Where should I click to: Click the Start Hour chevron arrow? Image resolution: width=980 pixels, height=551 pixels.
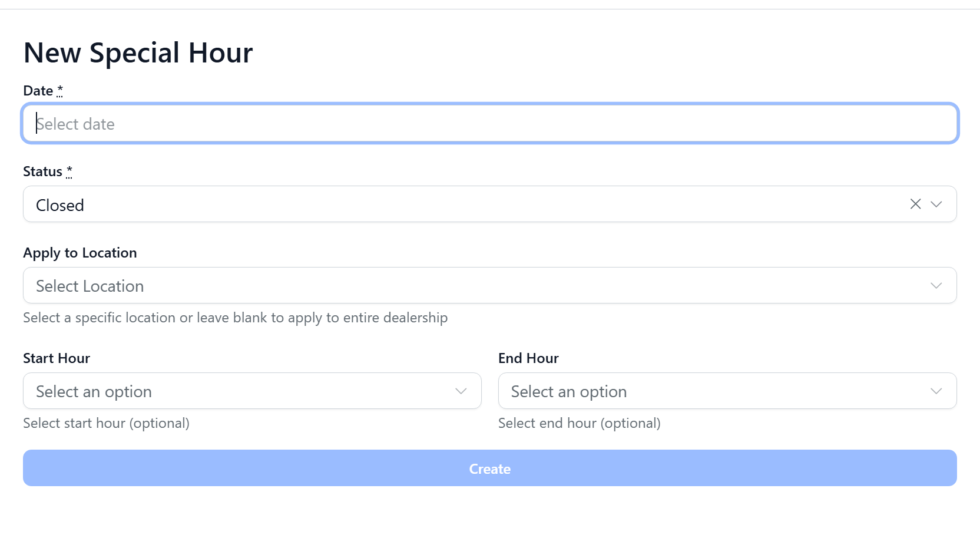[461, 391]
